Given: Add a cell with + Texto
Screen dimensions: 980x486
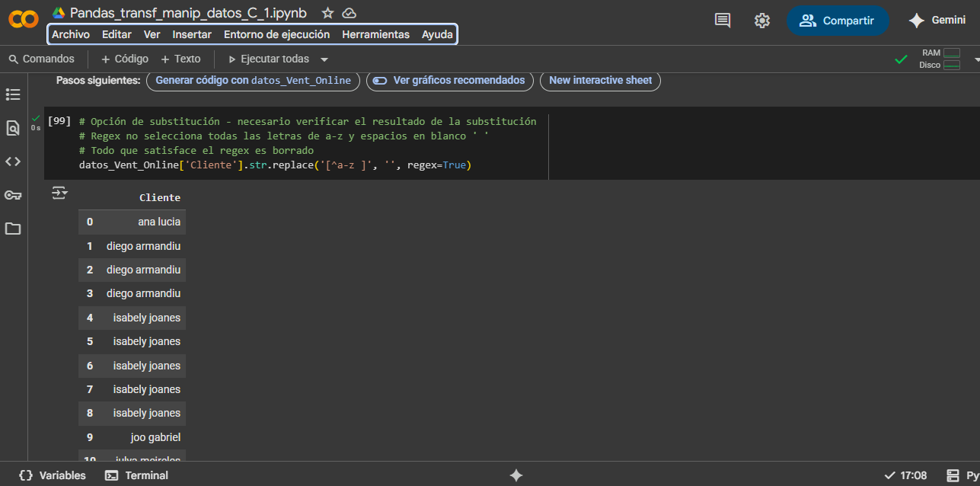Looking at the screenshot, I should coord(180,59).
